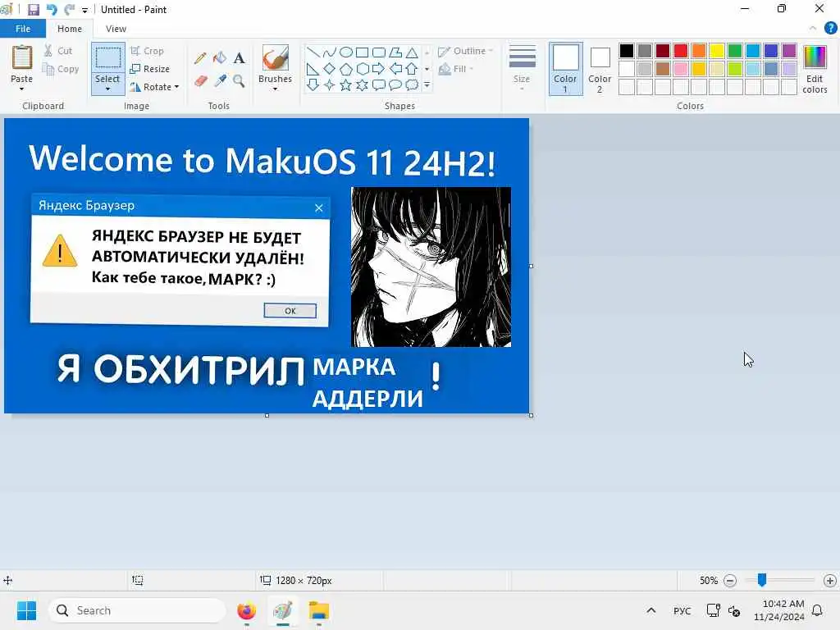Viewport: 840px width, 630px height.
Task: Select the Right arrow shape
Action: tap(379, 69)
